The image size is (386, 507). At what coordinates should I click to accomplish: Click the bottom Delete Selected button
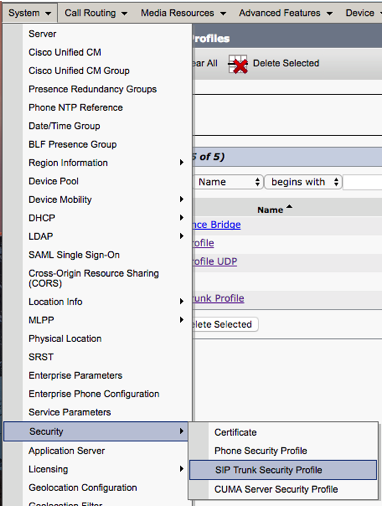point(225,324)
